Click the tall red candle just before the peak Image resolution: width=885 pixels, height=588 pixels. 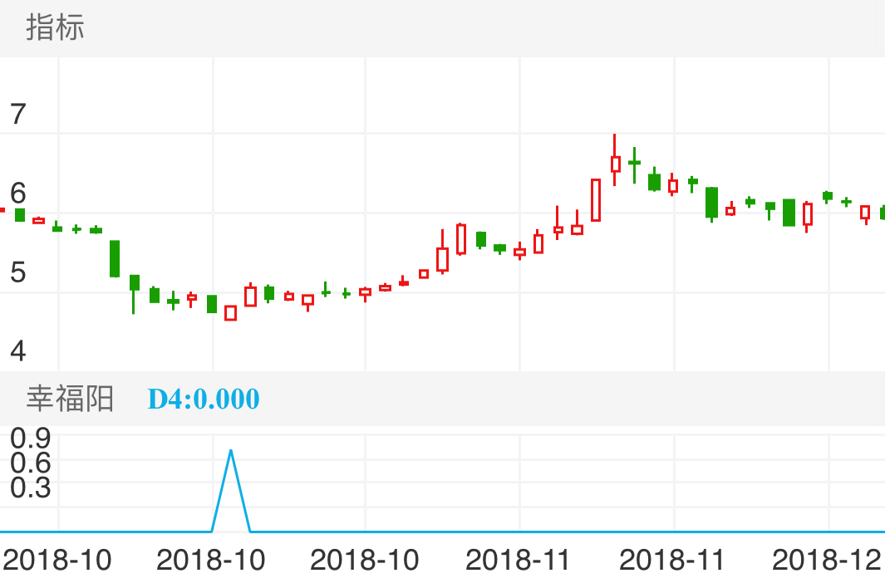click(x=596, y=200)
